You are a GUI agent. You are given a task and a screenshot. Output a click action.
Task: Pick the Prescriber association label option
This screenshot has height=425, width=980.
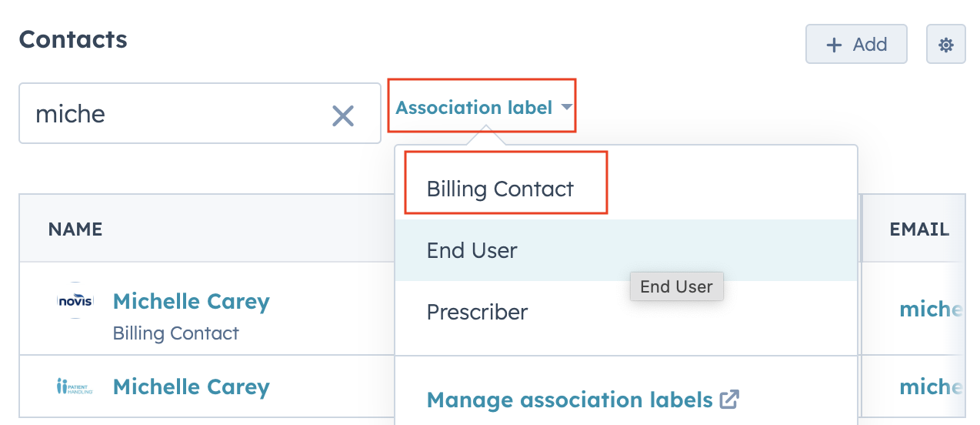(477, 312)
